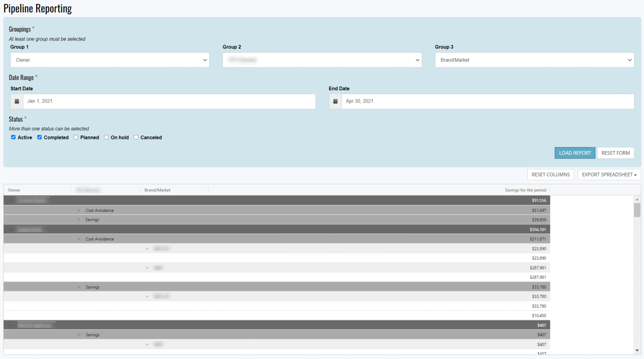Click the Brand/Market column header
Viewport: 644px width, 359px height.
(157, 190)
